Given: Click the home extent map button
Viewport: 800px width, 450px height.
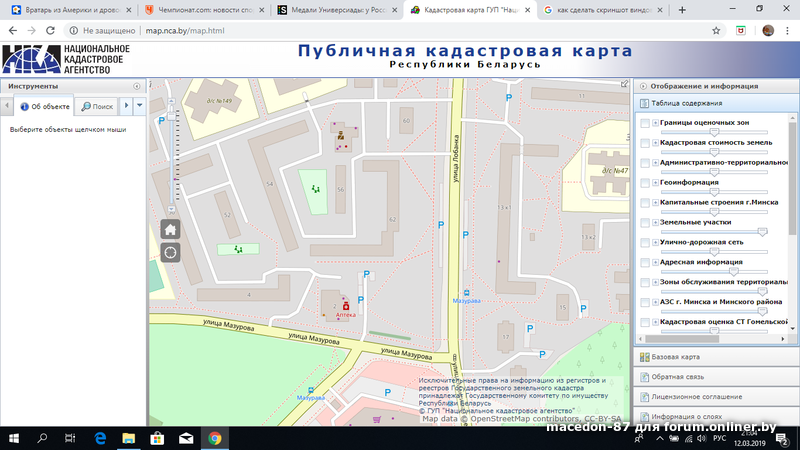Looking at the screenshot, I should [x=170, y=229].
